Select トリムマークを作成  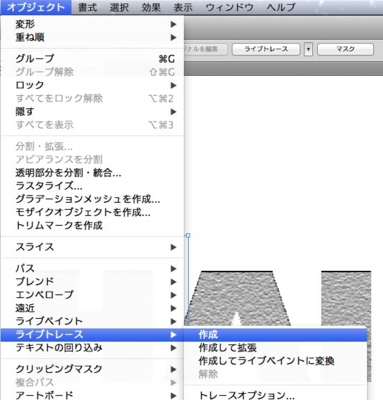[x=93, y=225]
